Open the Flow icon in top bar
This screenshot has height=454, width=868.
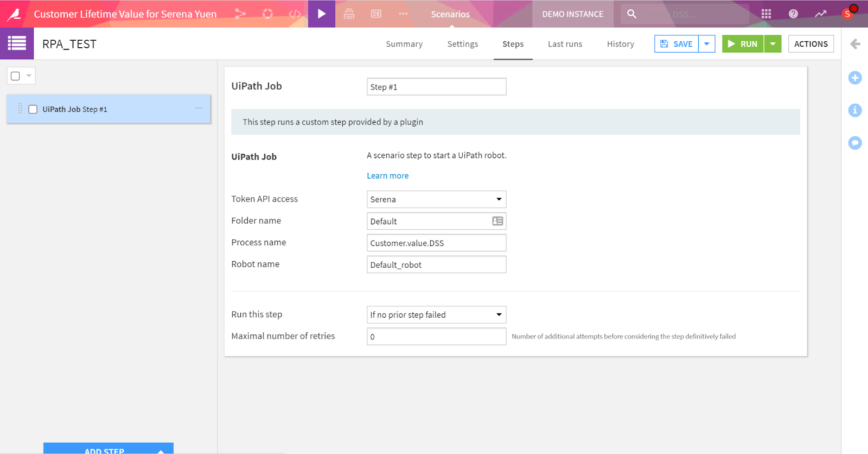point(240,14)
